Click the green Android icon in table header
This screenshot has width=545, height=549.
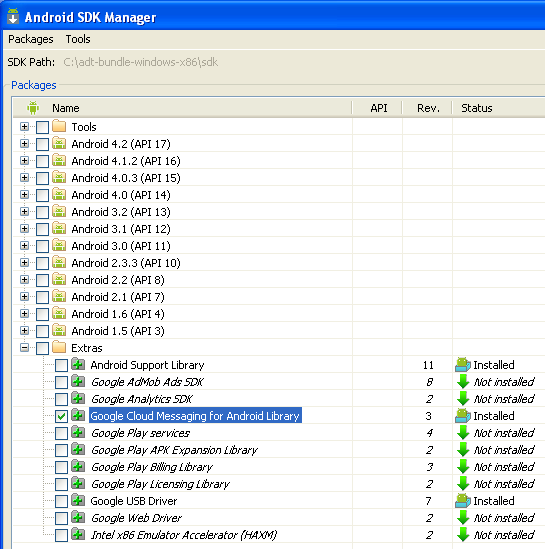33,108
